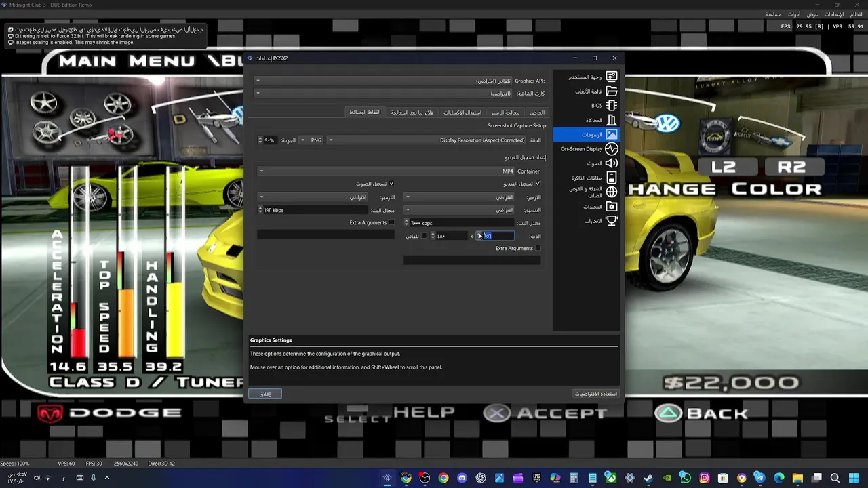
Task: Enable video Extra Arguments checkbox
Action: [x=538, y=249]
